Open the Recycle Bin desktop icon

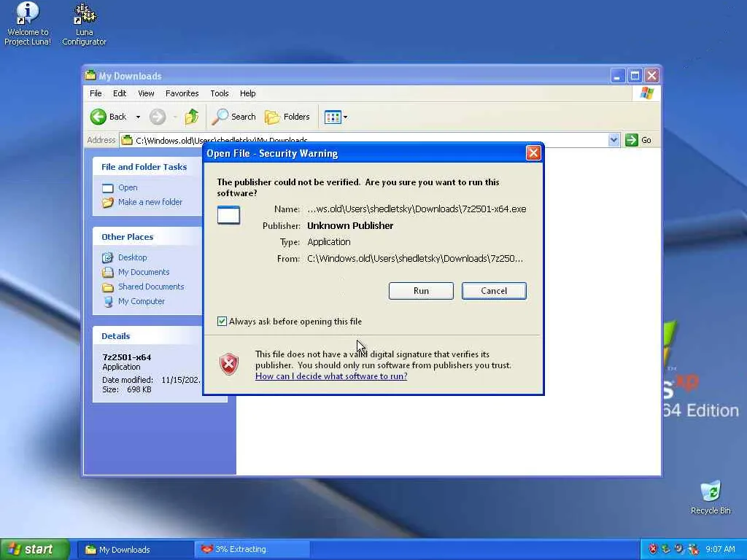click(711, 497)
